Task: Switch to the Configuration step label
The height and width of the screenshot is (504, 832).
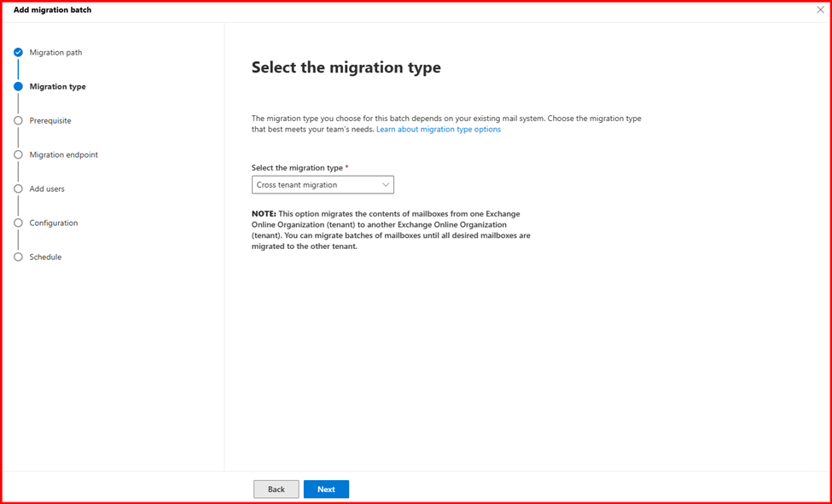Action: (54, 223)
